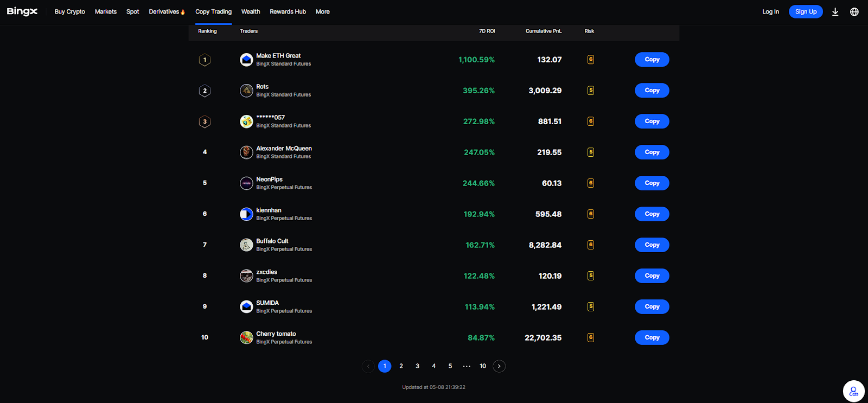Copy the Alexander McQueen trader

tap(652, 152)
